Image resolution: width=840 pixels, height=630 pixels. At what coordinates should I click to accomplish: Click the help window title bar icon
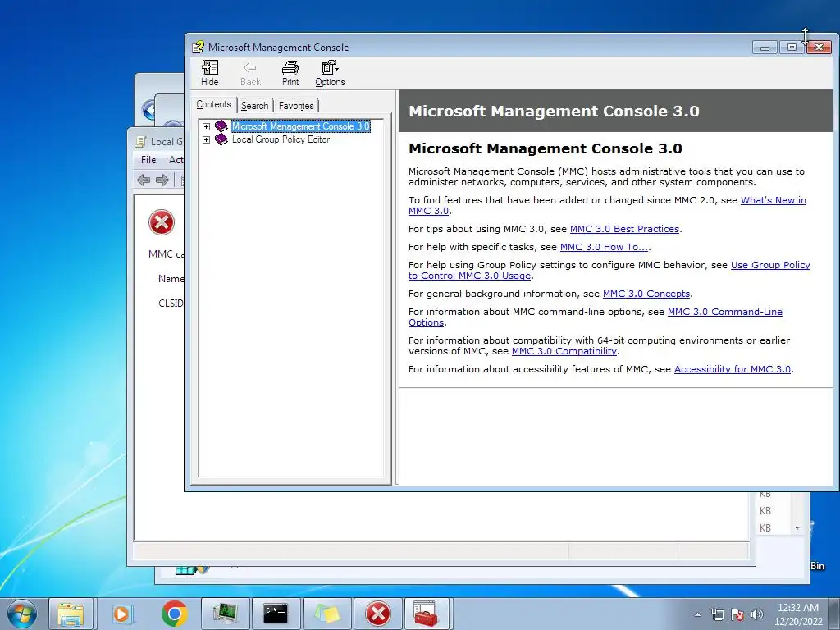pos(198,47)
